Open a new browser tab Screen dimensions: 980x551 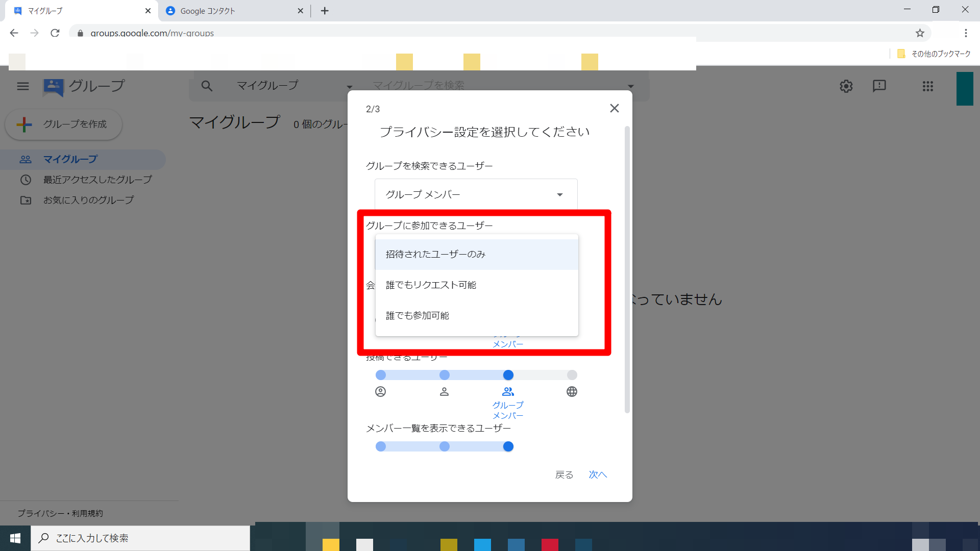click(325, 11)
